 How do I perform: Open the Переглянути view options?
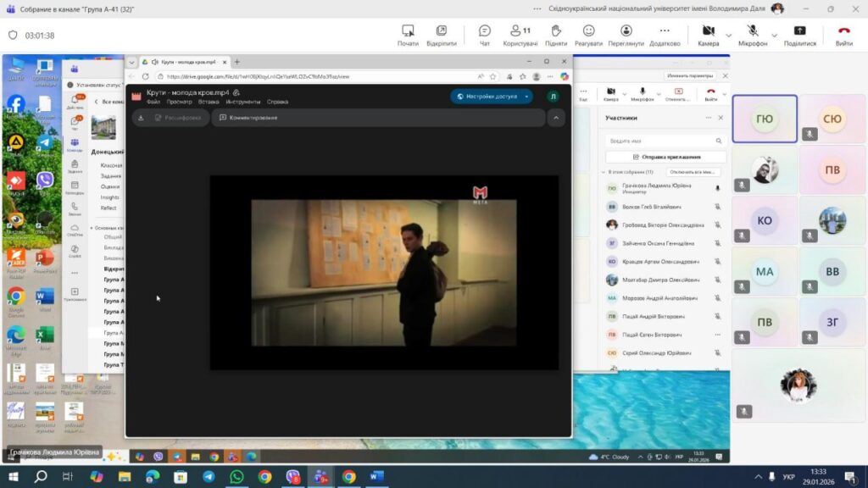[626, 34]
